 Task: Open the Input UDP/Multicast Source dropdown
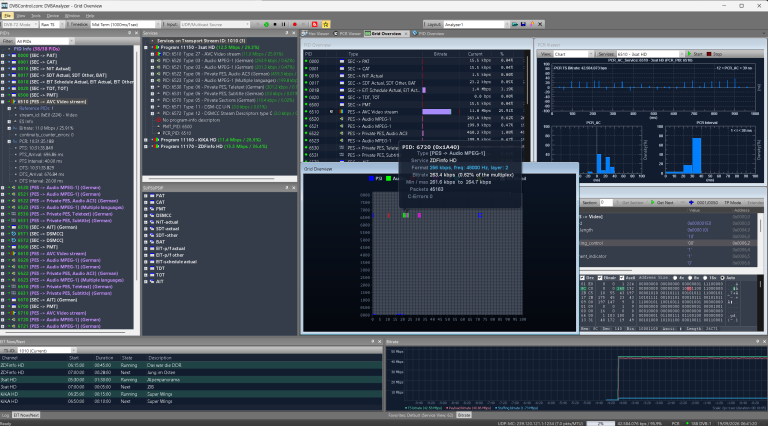[x=215, y=24]
